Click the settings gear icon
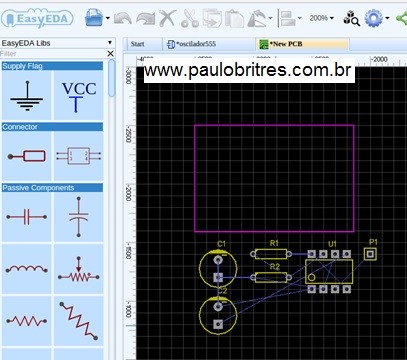Viewport: 407px width, 360px height. 373,18
